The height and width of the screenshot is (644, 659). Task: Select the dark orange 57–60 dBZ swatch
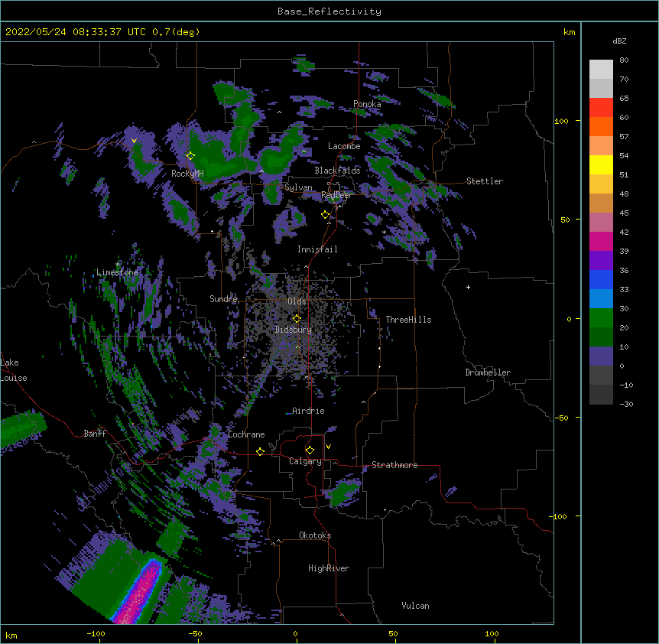point(601,126)
